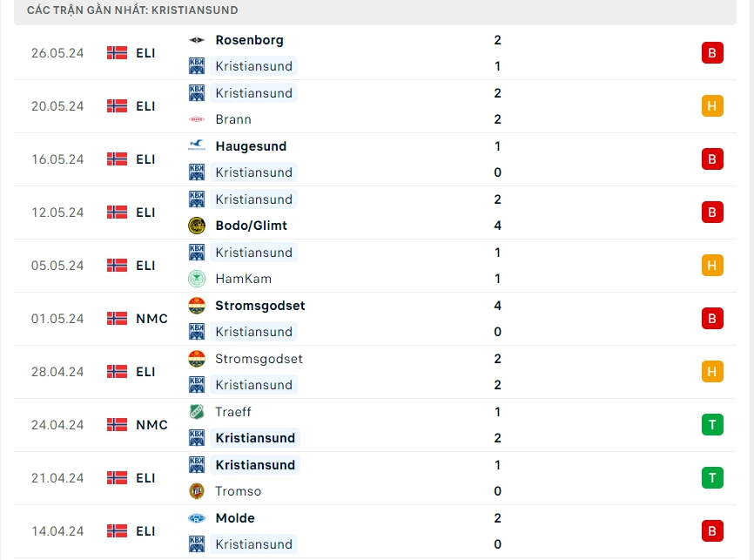
Task: Click the Norway flag on the 26.05.24 row
Action: (x=117, y=53)
